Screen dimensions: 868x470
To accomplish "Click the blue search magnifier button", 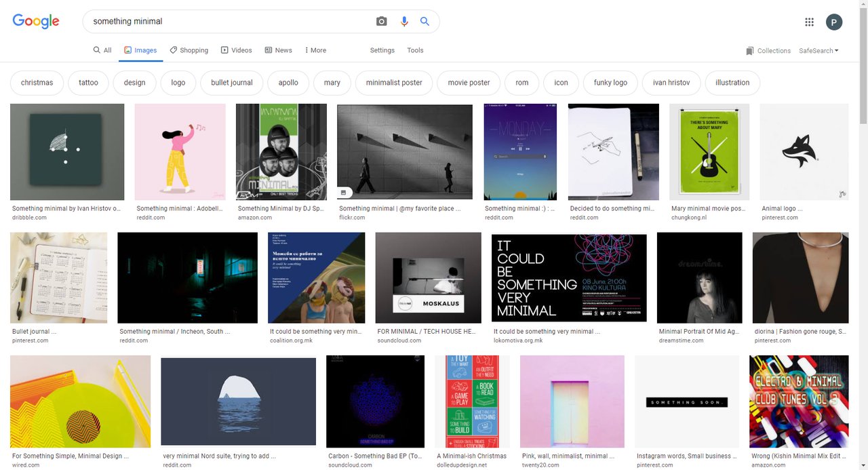I will coord(425,22).
